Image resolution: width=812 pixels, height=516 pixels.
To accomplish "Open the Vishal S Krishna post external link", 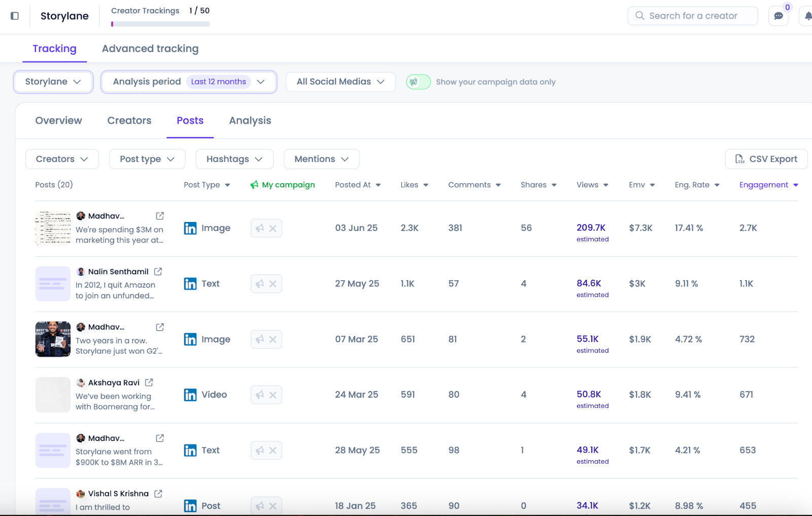I will point(158,494).
